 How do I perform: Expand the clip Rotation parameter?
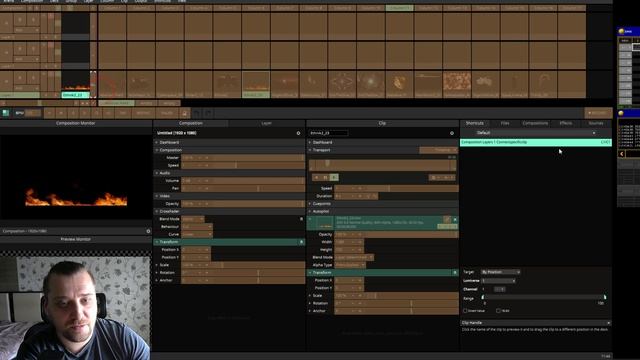(x=310, y=303)
